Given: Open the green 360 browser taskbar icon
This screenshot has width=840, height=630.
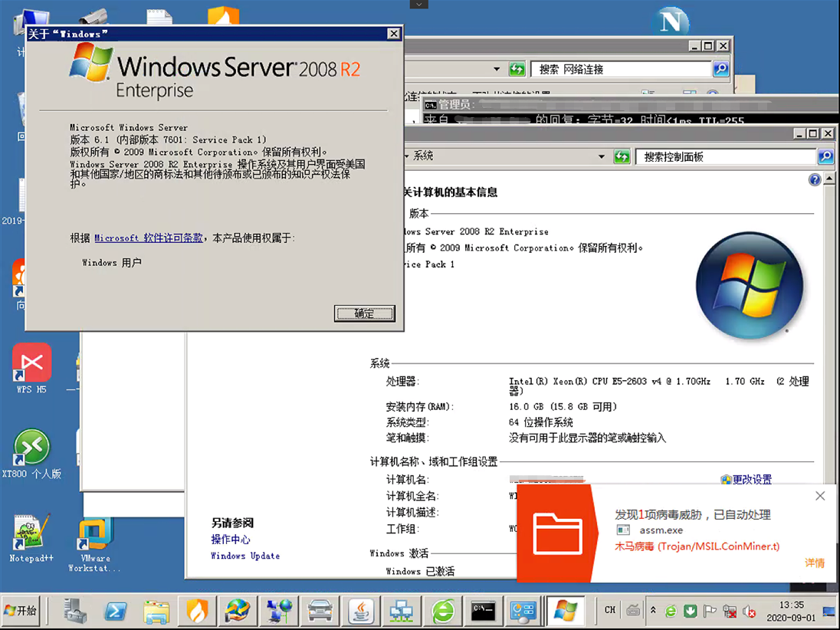Looking at the screenshot, I should pos(442,611).
